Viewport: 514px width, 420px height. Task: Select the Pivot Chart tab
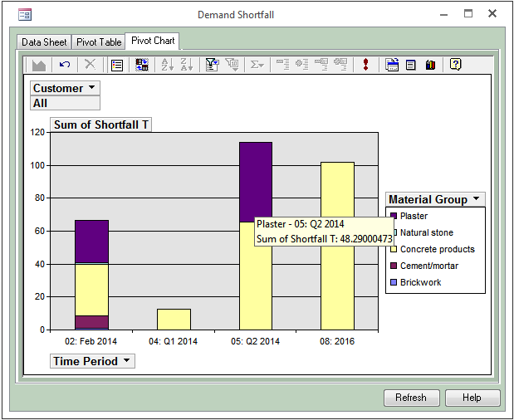pyautogui.click(x=153, y=41)
